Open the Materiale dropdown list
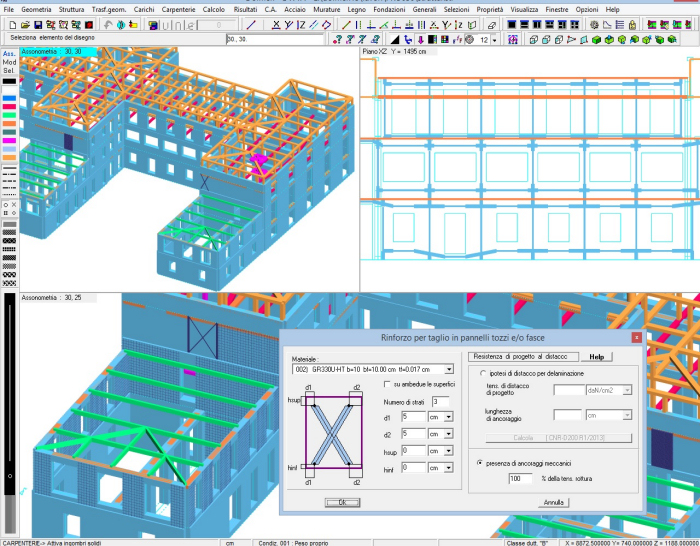The image size is (700, 546). (x=449, y=369)
